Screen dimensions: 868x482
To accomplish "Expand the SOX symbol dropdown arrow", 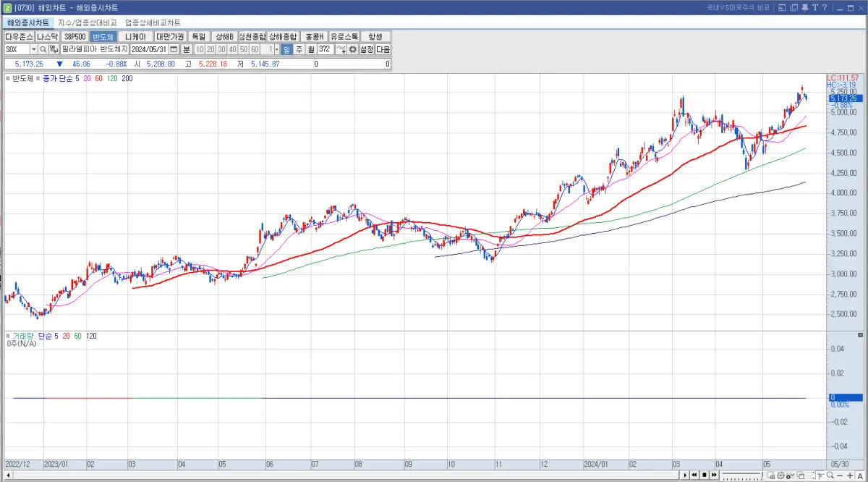I will [x=34, y=49].
